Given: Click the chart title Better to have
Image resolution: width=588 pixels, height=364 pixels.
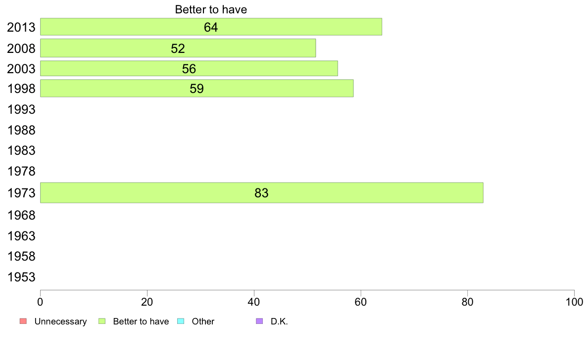Looking at the screenshot, I should tap(211, 9).
